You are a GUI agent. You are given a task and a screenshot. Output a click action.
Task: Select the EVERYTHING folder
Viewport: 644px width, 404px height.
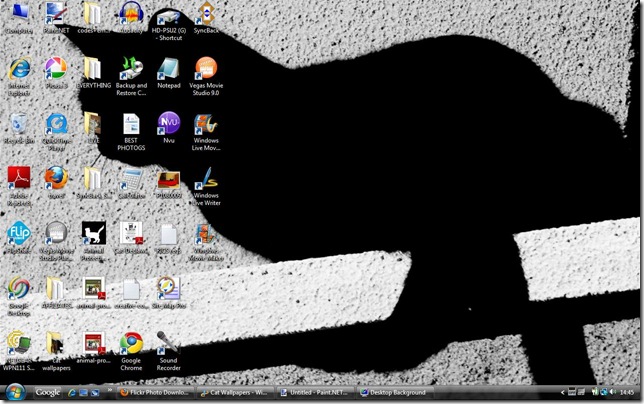click(93, 73)
